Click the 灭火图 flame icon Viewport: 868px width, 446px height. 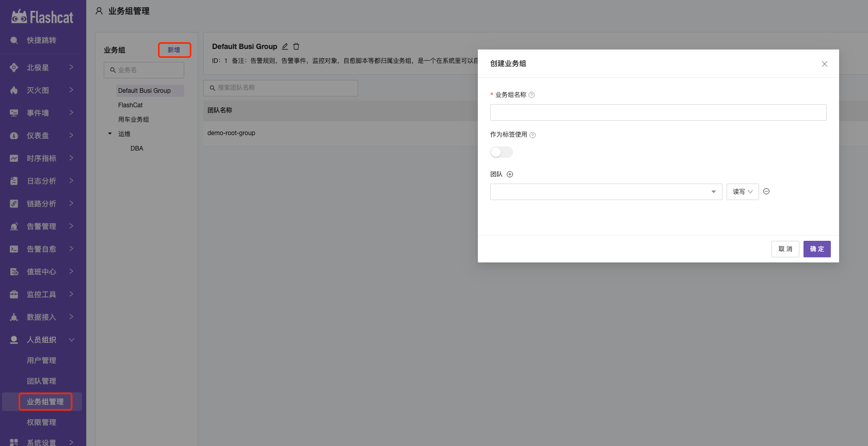[14, 90]
